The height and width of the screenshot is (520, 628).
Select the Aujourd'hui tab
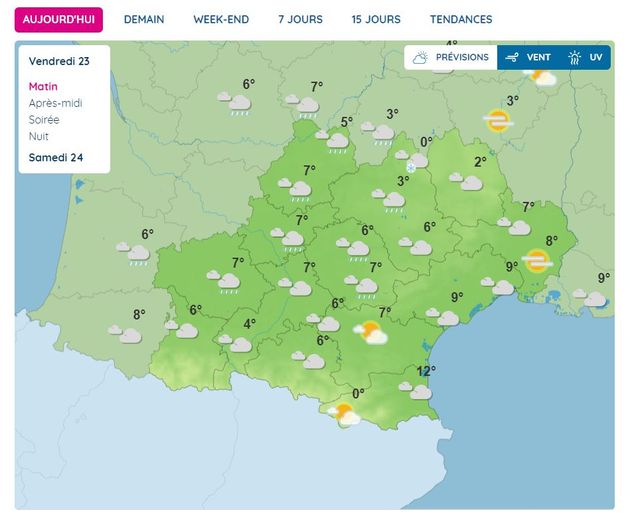(x=58, y=20)
